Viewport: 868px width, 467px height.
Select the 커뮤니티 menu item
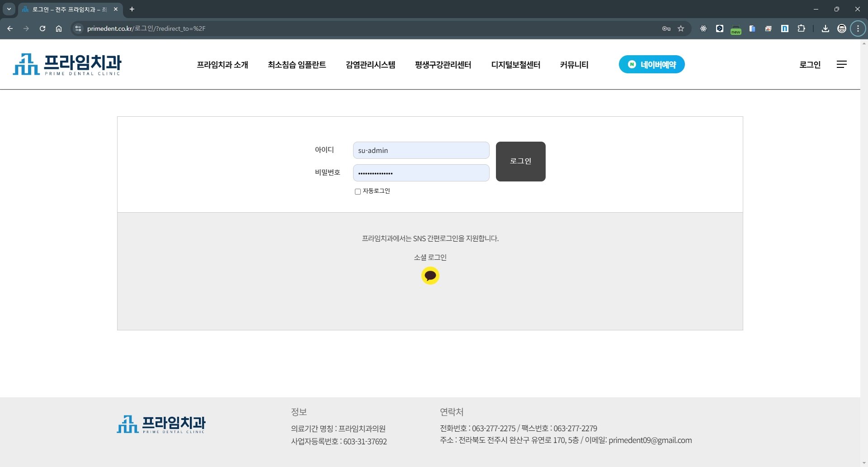[x=574, y=65]
